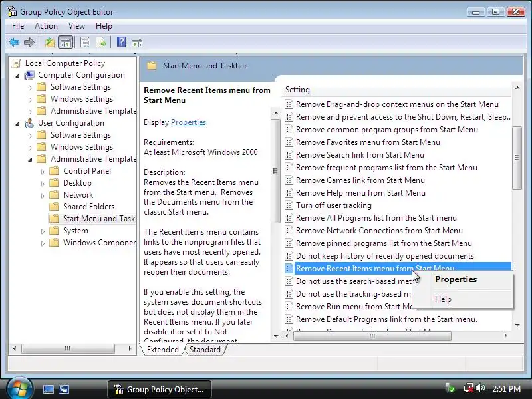This screenshot has width=532, height=399.
Task: Expand Software Settings under User Configuration
Action: [x=30, y=136]
